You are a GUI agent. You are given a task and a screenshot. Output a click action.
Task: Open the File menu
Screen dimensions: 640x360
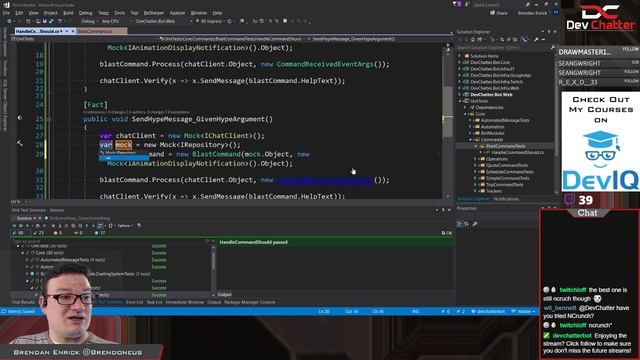pos(7,13)
